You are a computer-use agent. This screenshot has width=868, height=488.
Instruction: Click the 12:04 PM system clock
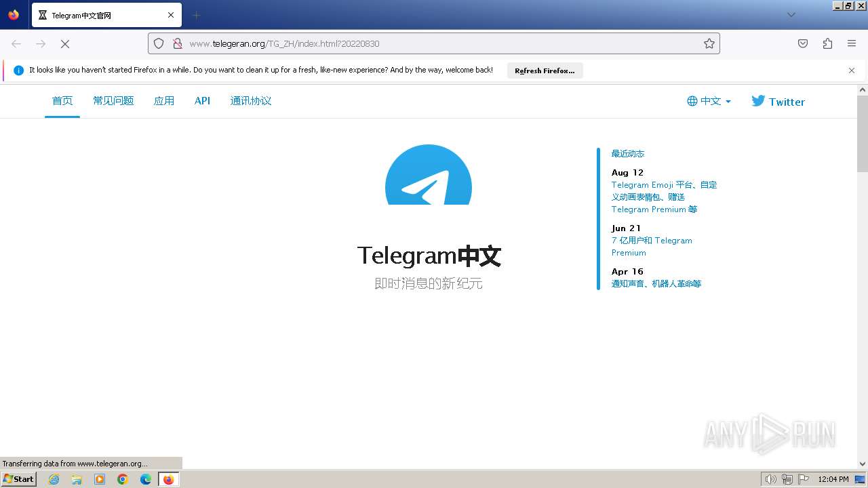coord(833,479)
